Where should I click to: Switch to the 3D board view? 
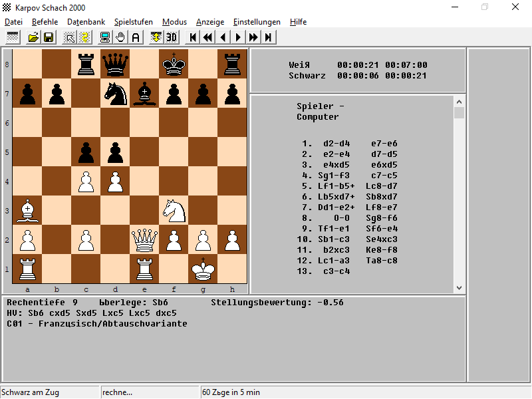[172, 37]
